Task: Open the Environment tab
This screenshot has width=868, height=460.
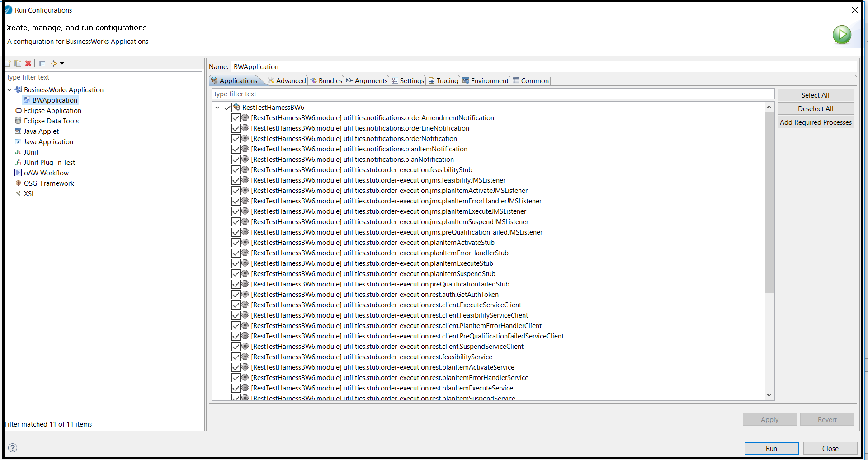Action: pos(485,80)
